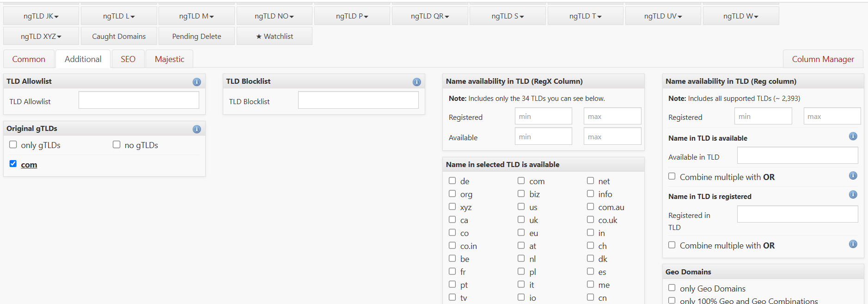Tick the only Geo Domains checkbox

[672, 288]
